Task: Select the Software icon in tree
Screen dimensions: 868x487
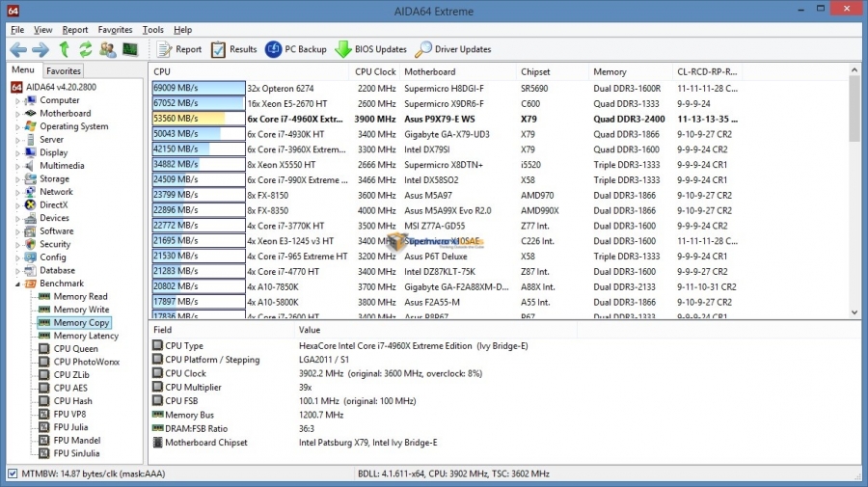Action: [x=31, y=230]
